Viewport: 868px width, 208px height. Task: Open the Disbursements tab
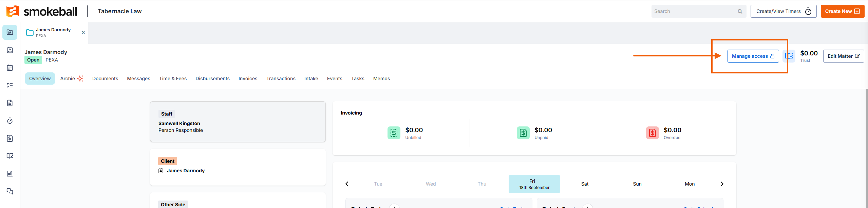click(212, 79)
